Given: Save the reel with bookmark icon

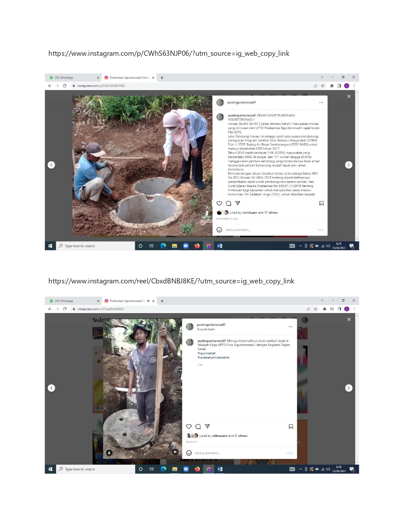Looking at the screenshot, I should tap(291, 427).
